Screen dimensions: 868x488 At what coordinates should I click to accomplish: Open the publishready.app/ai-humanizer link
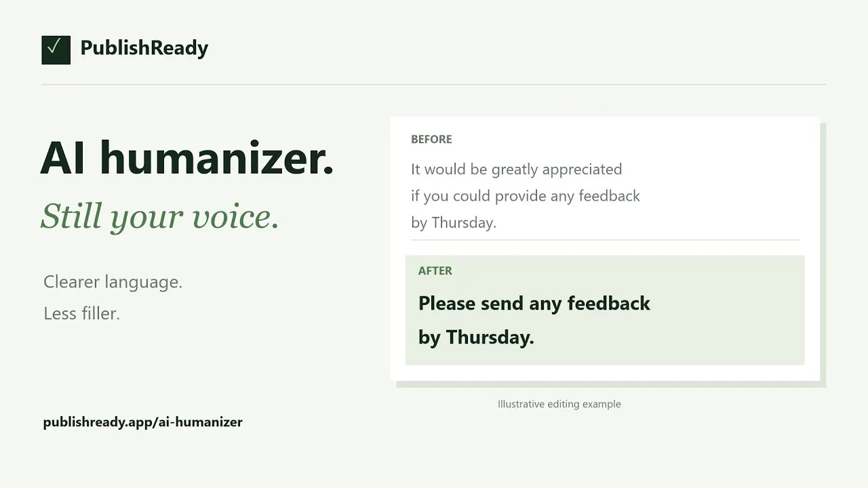click(142, 422)
